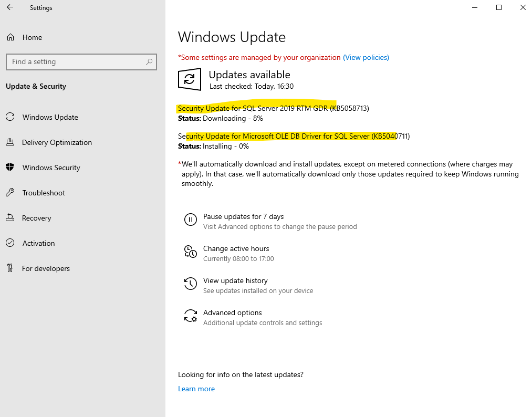Click the update history clock icon

coord(190,284)
